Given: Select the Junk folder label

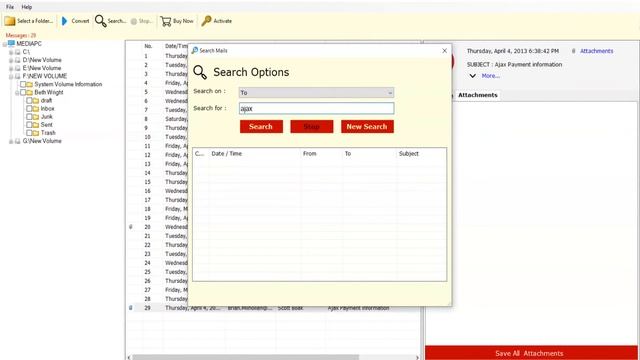Looking at the screenshot, I should point(47,117).
